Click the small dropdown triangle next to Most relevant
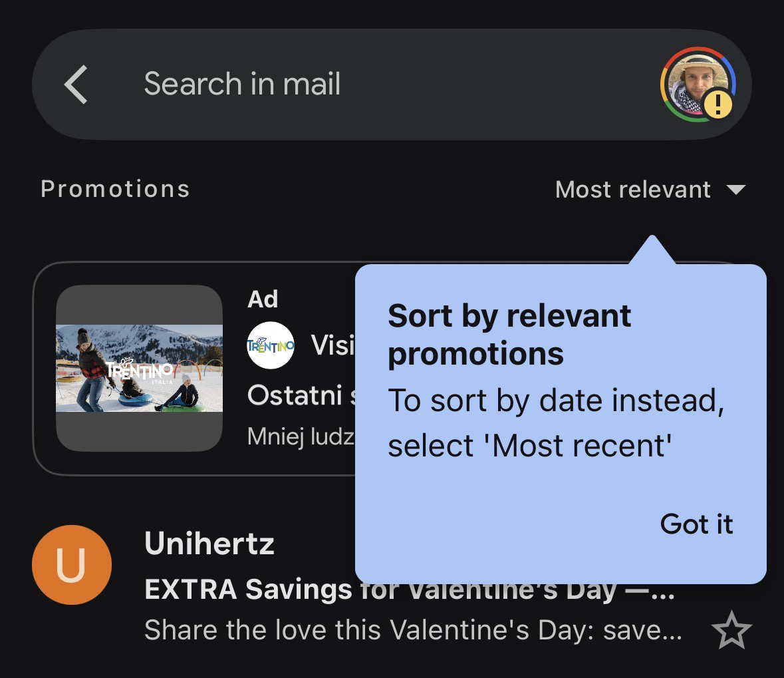784x678 pixels. tap(735, 190)
